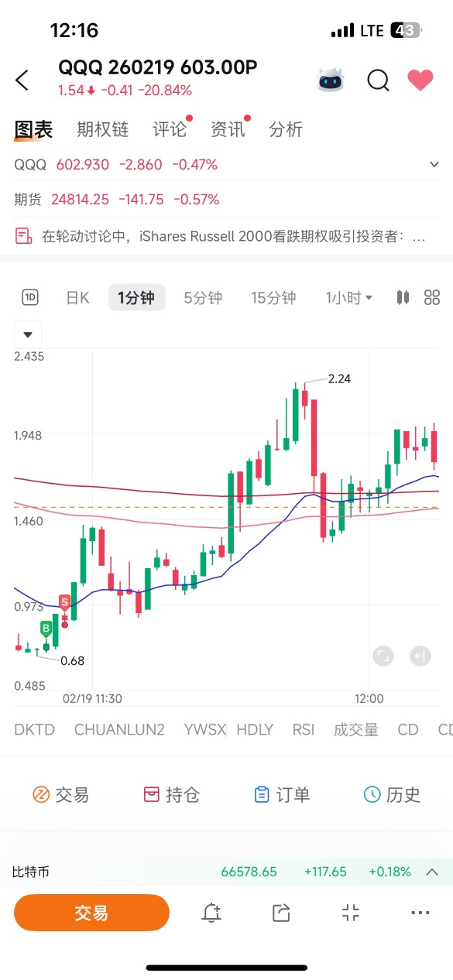Open the more options ellipsis

click(420, 913)
